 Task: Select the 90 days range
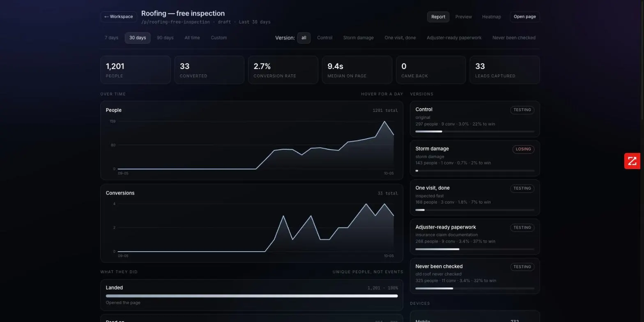165,38
